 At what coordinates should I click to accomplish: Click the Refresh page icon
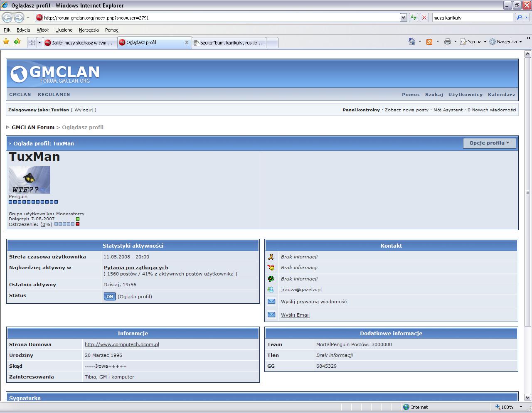(413, 17)
